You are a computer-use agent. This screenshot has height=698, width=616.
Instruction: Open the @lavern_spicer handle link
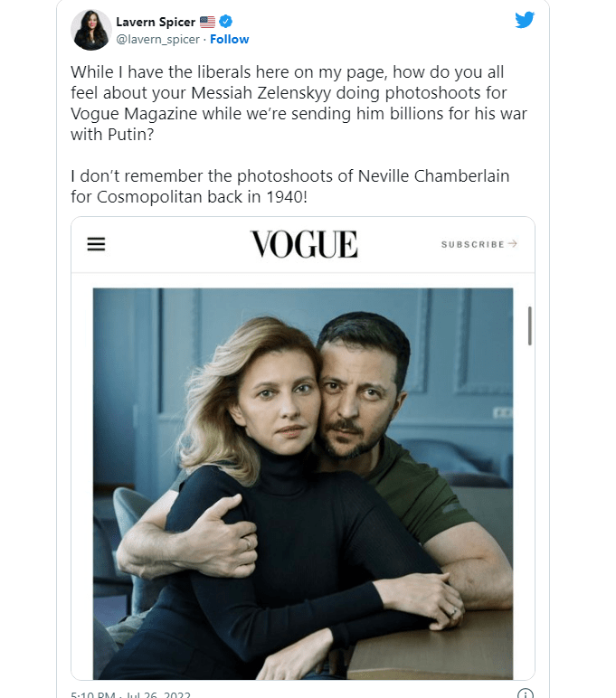157,40
